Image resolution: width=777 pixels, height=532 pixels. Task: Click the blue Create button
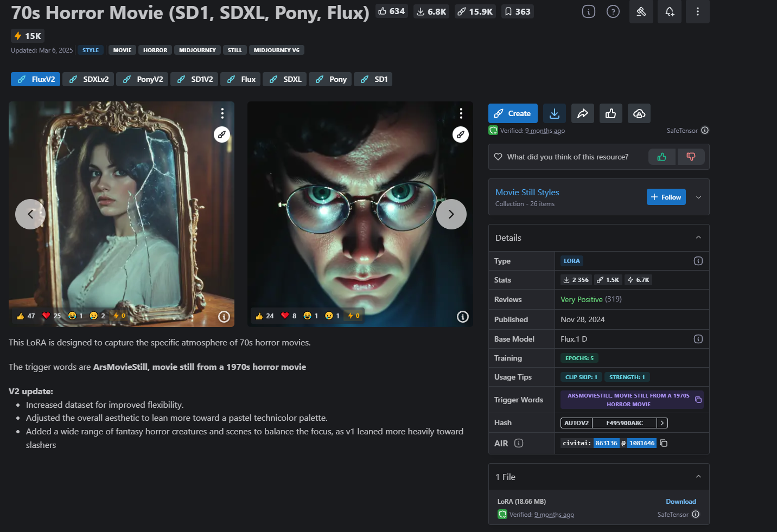tap(513, 113)
